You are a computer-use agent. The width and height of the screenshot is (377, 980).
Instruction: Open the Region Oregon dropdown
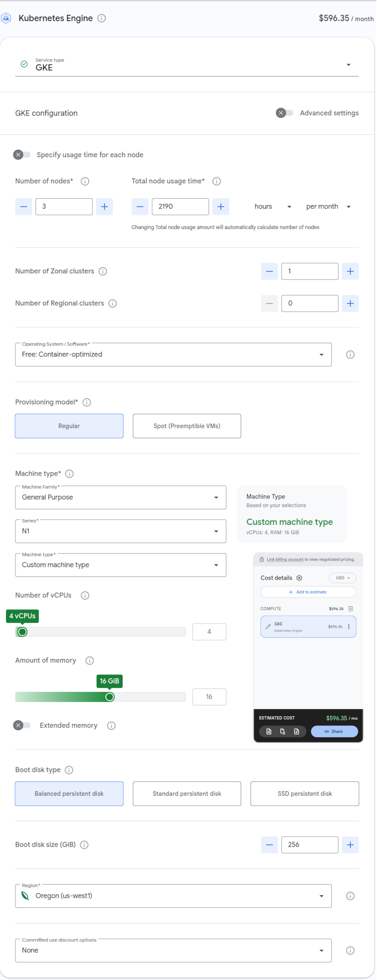click(174, 896)
